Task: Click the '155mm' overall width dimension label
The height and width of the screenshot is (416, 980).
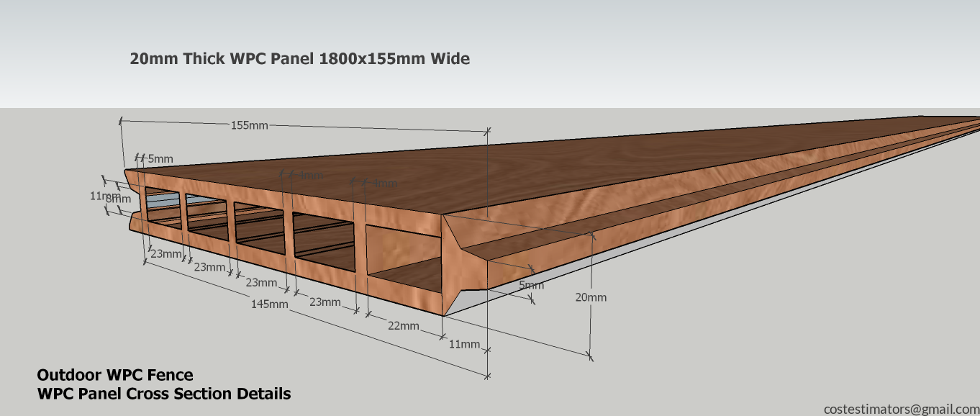Action: click(249, 125)
